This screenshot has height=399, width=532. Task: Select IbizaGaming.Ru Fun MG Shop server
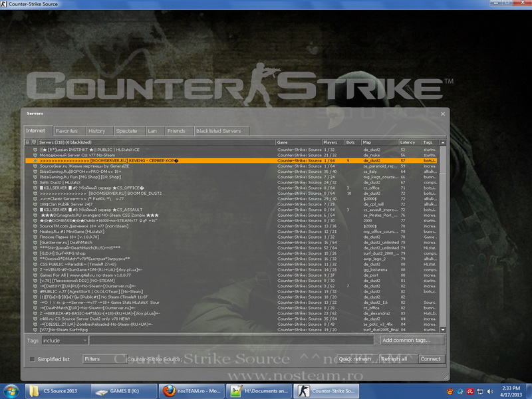point(231,177)
